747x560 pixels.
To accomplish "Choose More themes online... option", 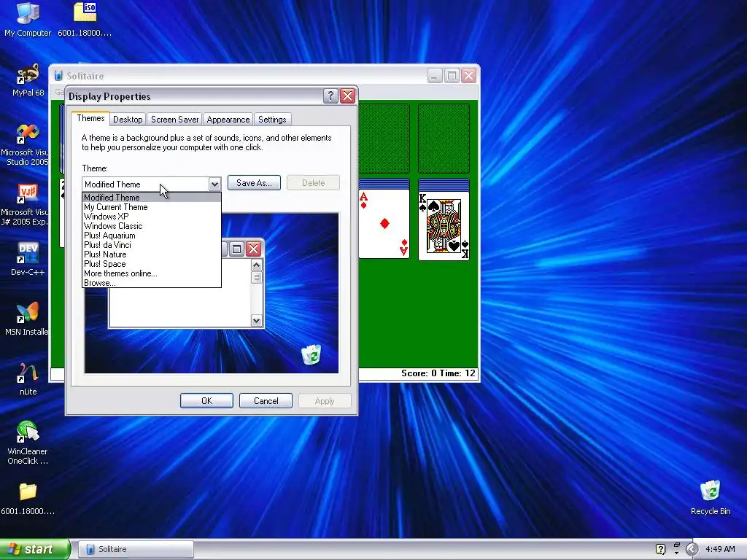I will 152,273.
